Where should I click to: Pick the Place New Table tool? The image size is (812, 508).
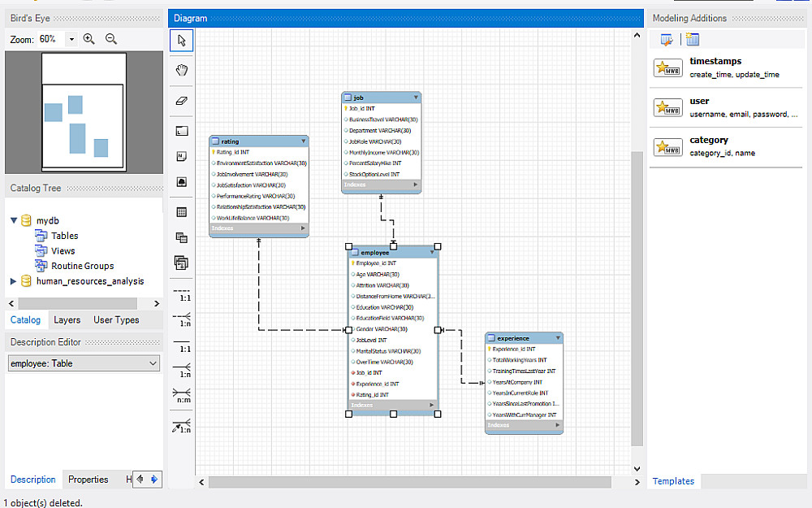click(182, 212)
